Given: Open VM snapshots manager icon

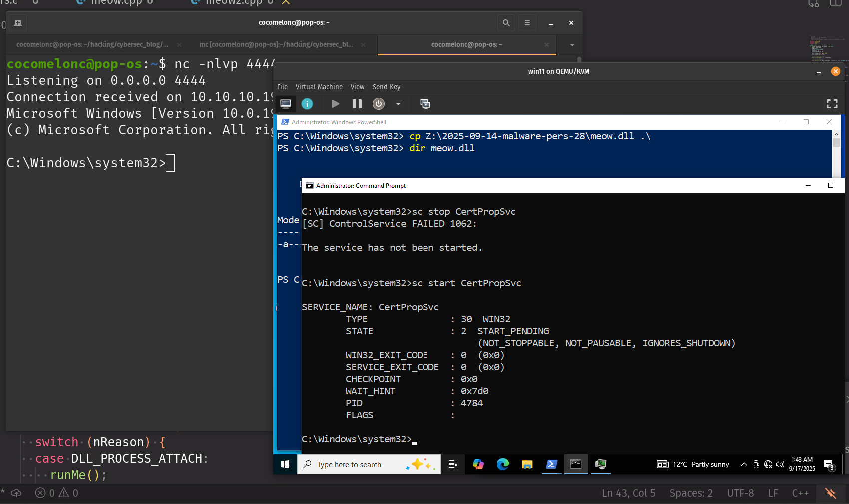Looking at the screenshot, I should click(425, 104).
